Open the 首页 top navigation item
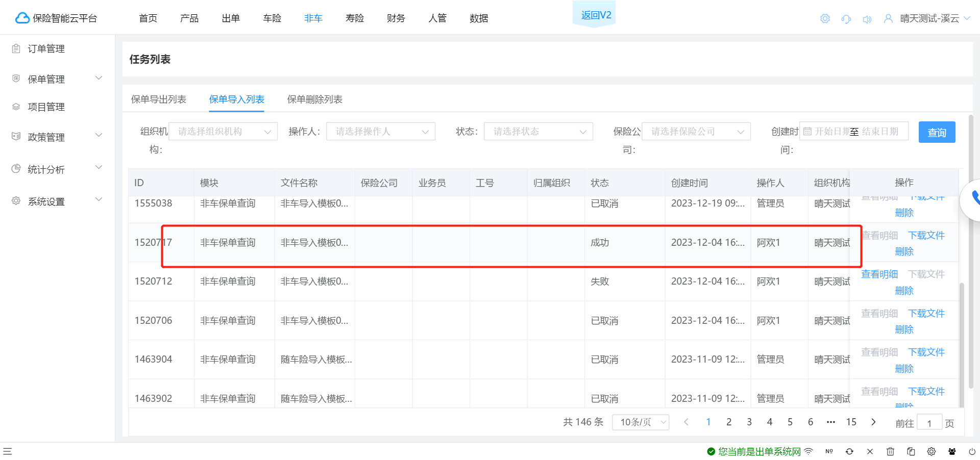Screen dimensions: 980x460 click(x=148, y=18)
